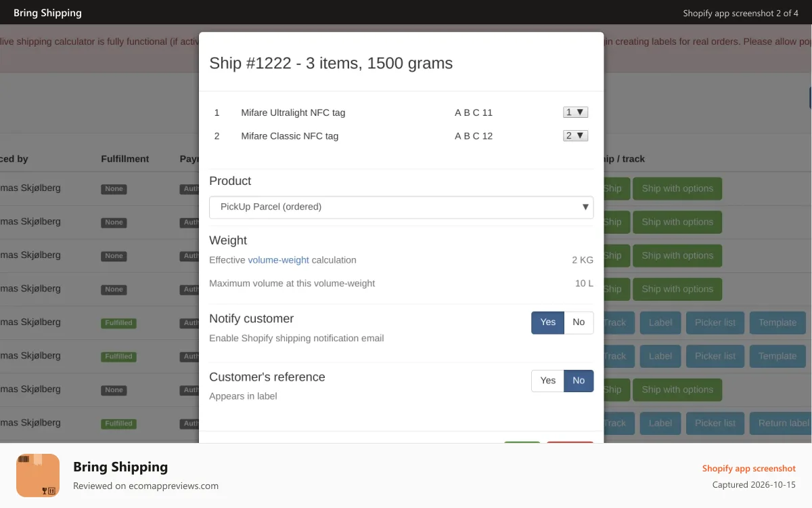
Task: Click the Bring Shipping app icon in the caption
Action: [38, 475]
